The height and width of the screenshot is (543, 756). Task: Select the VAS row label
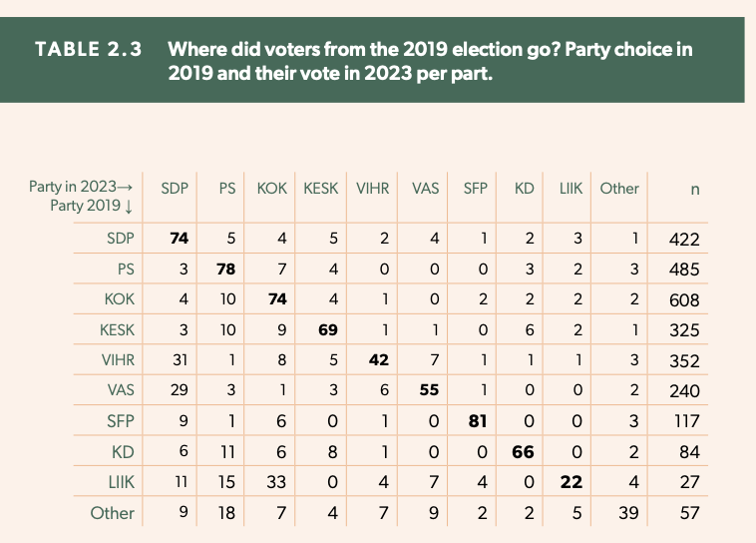(121, 390)
